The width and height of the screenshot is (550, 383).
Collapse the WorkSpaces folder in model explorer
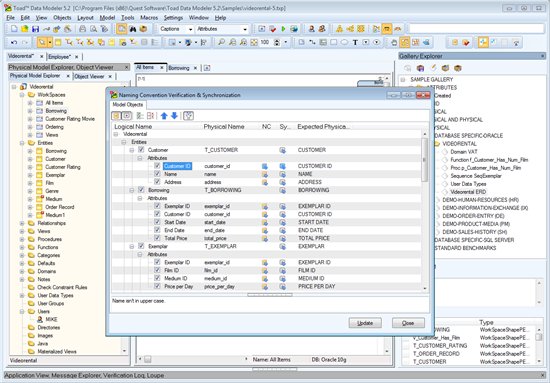point(22,95)
